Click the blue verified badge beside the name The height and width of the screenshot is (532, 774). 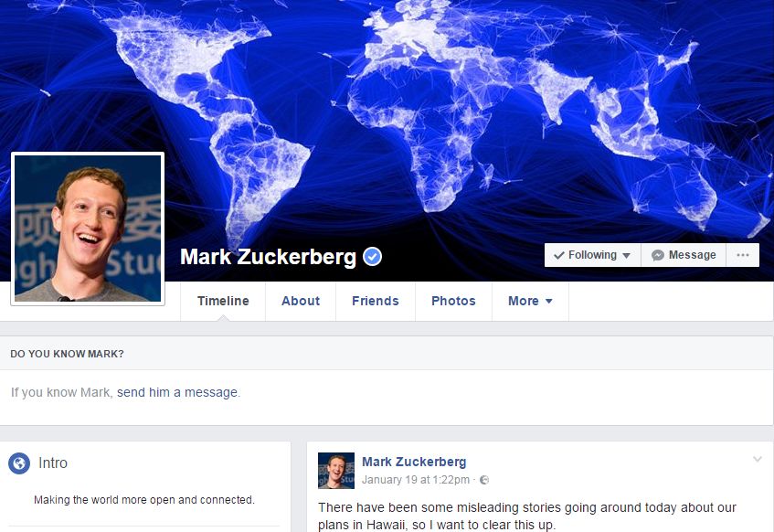[x=372, y=257]
